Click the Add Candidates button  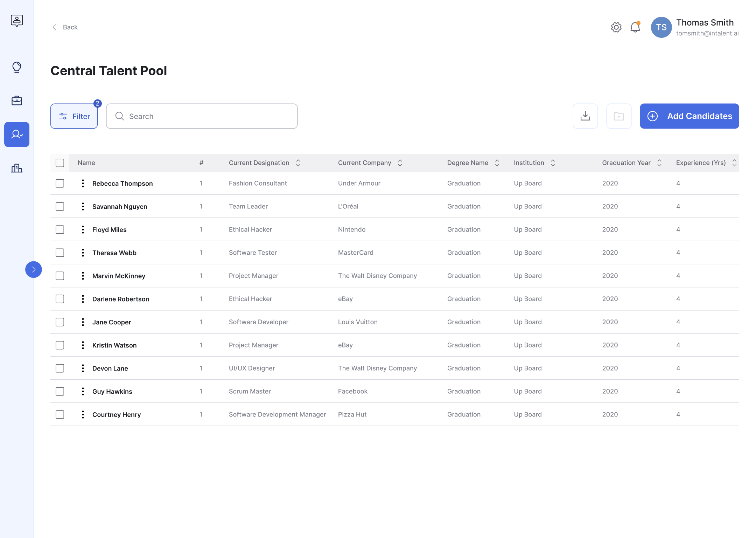689,116
